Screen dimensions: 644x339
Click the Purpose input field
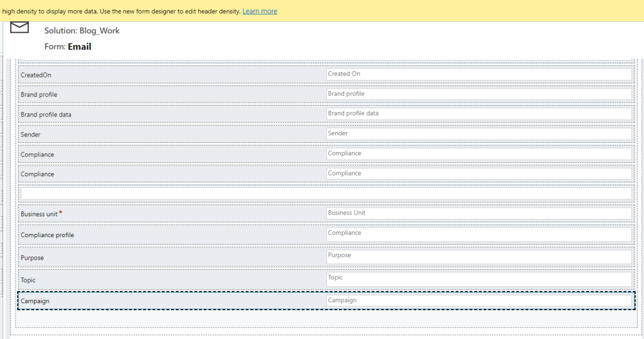click(x=479, y=257)
